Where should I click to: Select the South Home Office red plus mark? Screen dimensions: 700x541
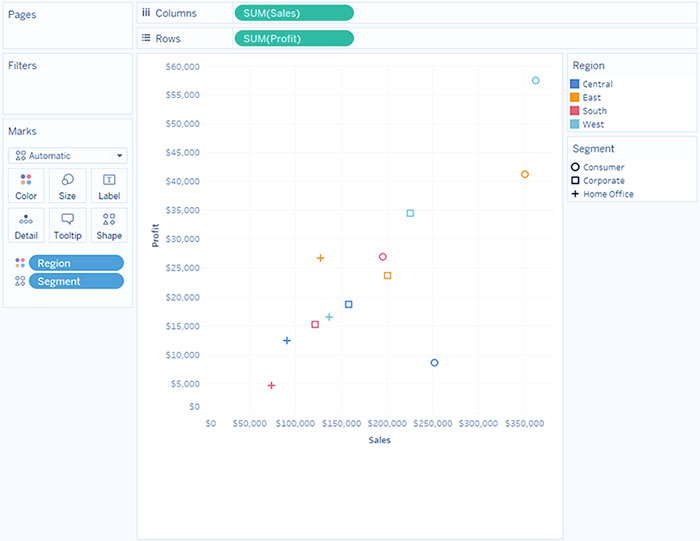pos(271,385)
